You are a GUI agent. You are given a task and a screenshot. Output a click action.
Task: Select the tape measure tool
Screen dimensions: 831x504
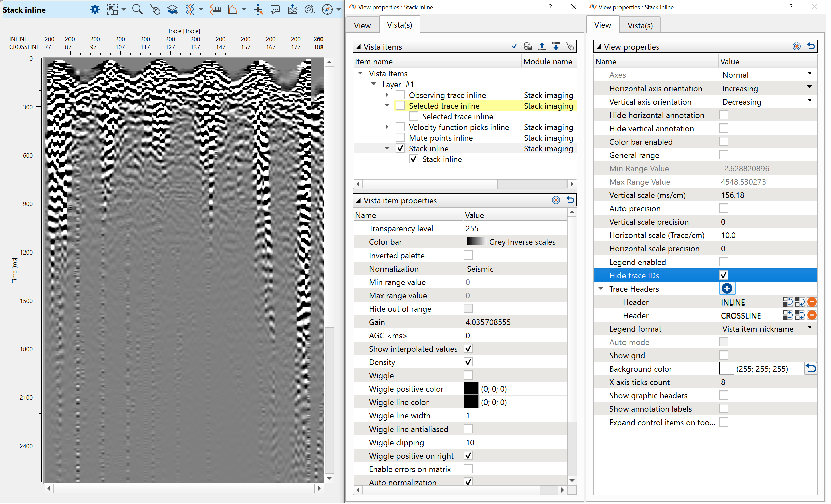309,9
